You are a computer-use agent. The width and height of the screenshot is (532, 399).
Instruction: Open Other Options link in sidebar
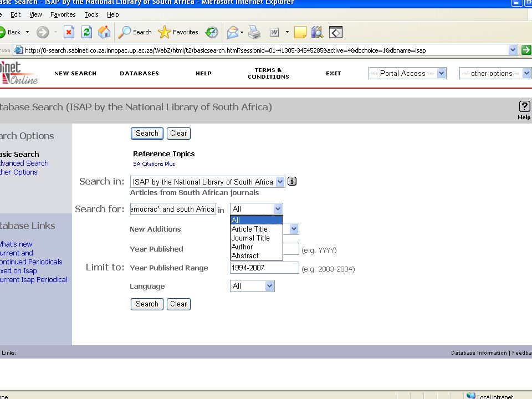pyautogui.click(x=19, y=172)
